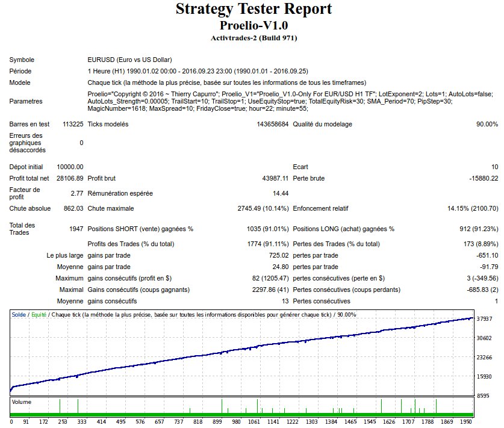Click the short positions value 1035 (91.01%)

click(x=267, y=229)
